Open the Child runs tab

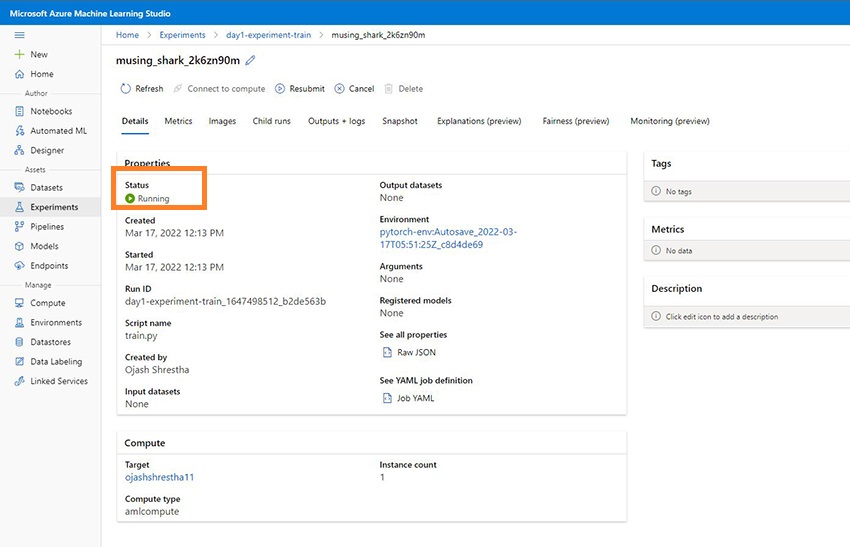click(x=272, y=121)
